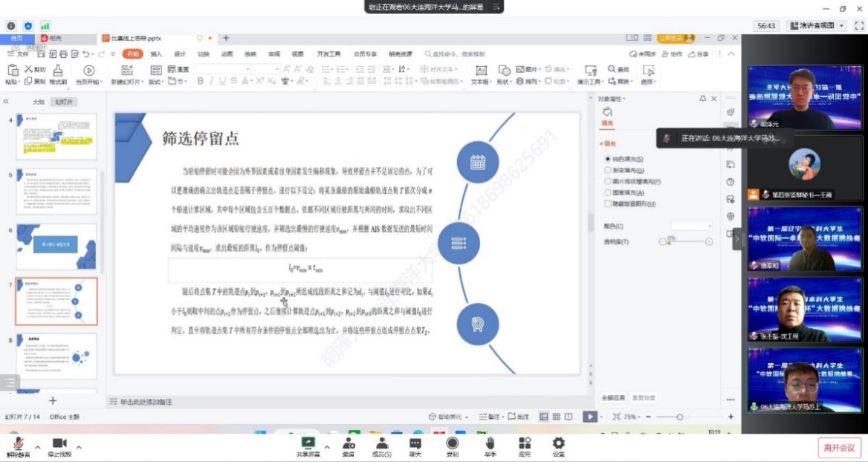Select gradient fill (渐变填充) radio button
Viewport: 868px width, 462px height.
(608, 170)
